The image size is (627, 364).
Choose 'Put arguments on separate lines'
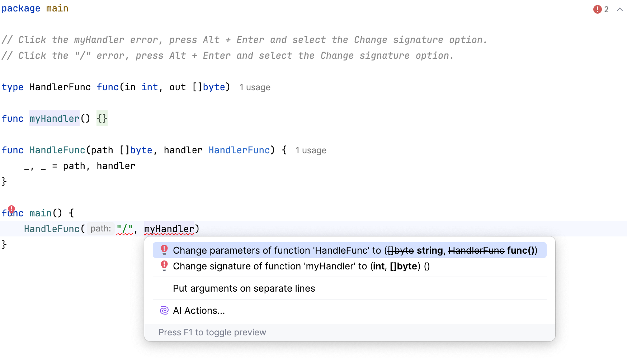click(x=244, y=288)
